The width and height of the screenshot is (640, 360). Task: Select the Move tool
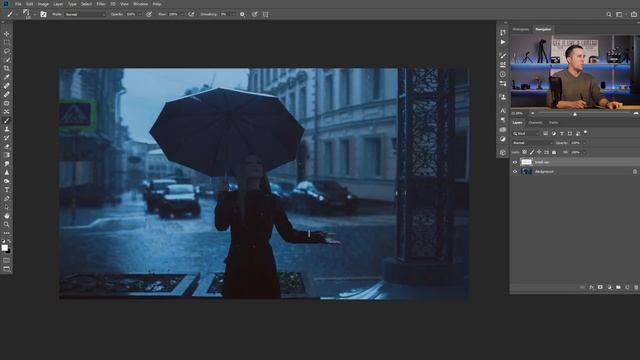tap(7, 33)
